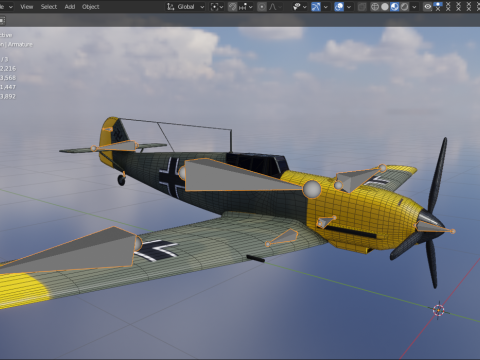
Task: Select the propeller spinner bone
Action: tap(434, 228)
